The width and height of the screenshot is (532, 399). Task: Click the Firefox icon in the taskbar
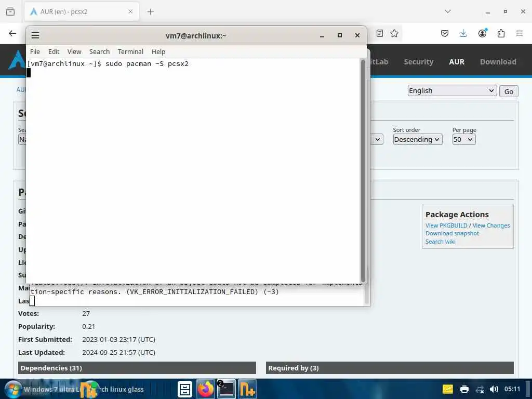[x=205, y=389]
